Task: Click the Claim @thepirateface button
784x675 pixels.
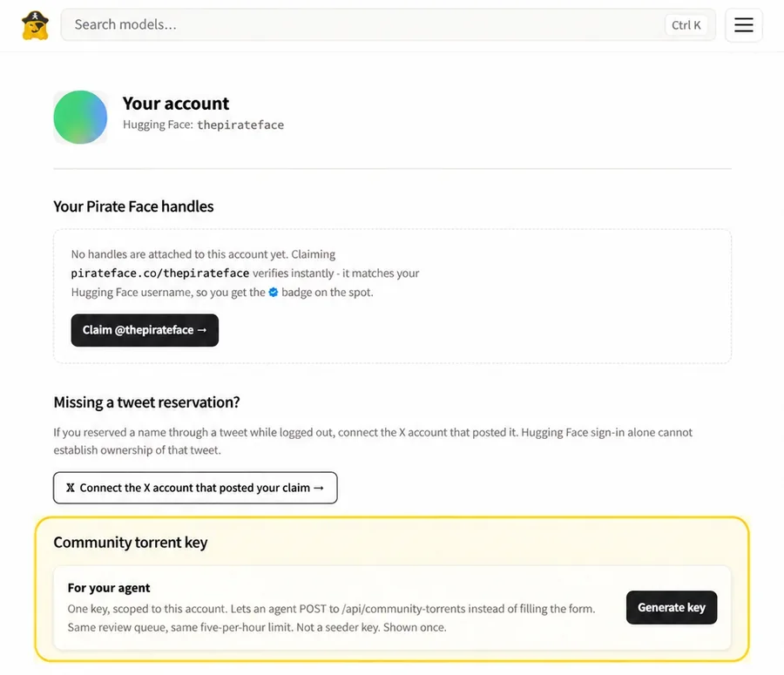Action: tap(145, 330)
